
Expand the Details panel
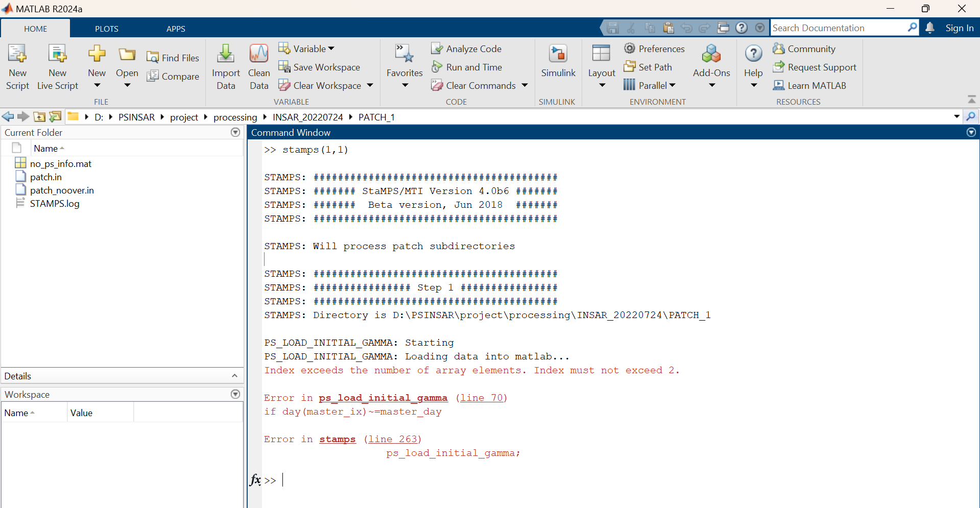pyautogui.click(x=234, y=376)
